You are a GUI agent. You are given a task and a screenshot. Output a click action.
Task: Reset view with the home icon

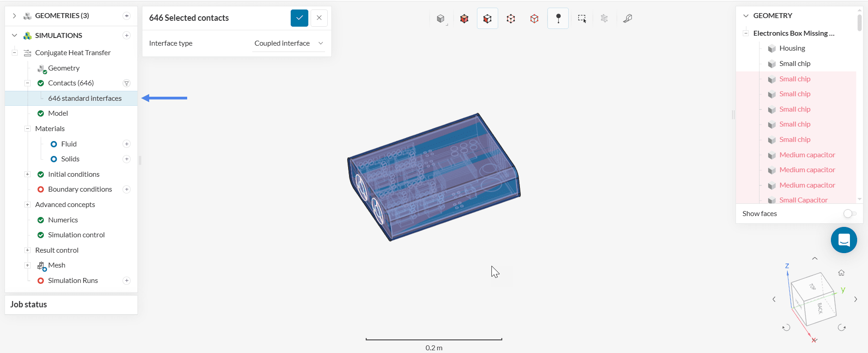[x=841, y=273]
